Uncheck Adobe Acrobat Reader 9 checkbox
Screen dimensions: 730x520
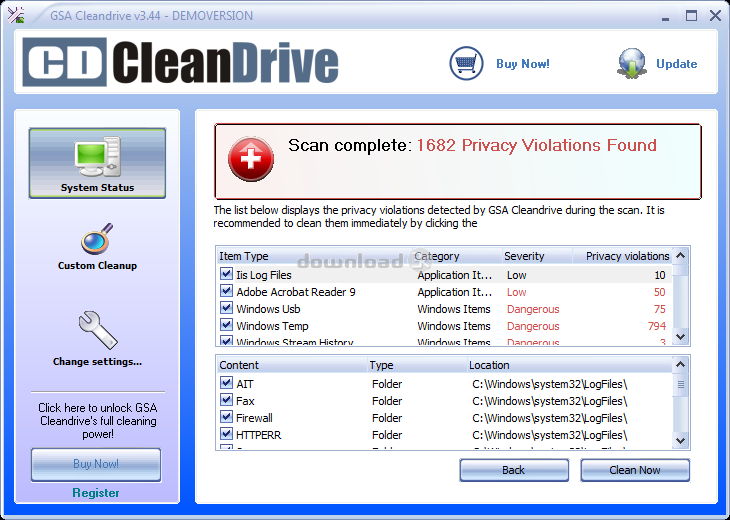[226, 291]
